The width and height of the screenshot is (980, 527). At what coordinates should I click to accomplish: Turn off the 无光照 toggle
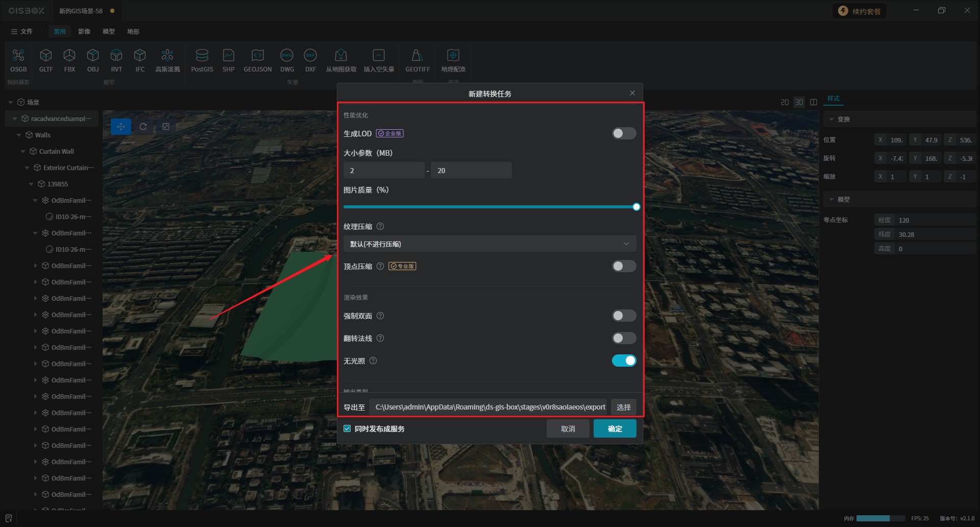(624, 361)
